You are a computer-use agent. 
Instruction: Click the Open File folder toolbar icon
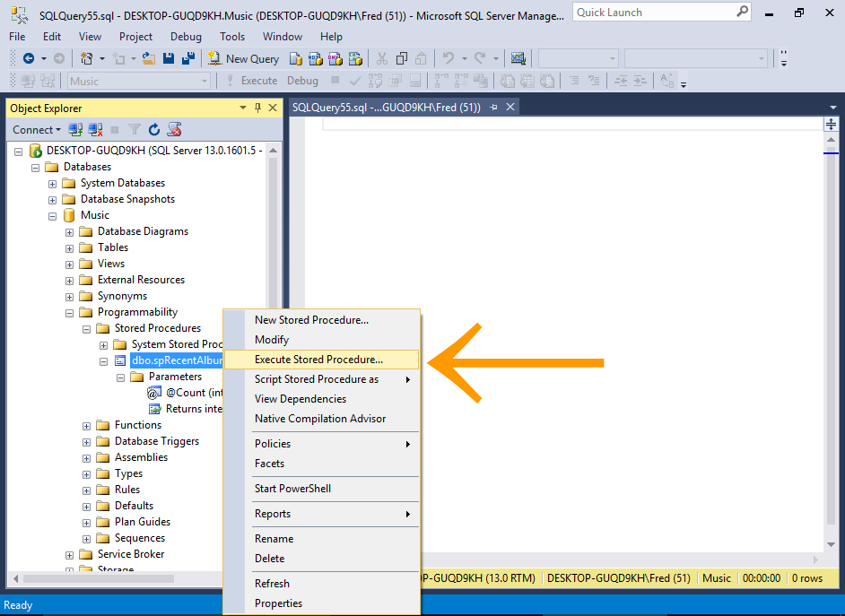(x=149, y=58)
